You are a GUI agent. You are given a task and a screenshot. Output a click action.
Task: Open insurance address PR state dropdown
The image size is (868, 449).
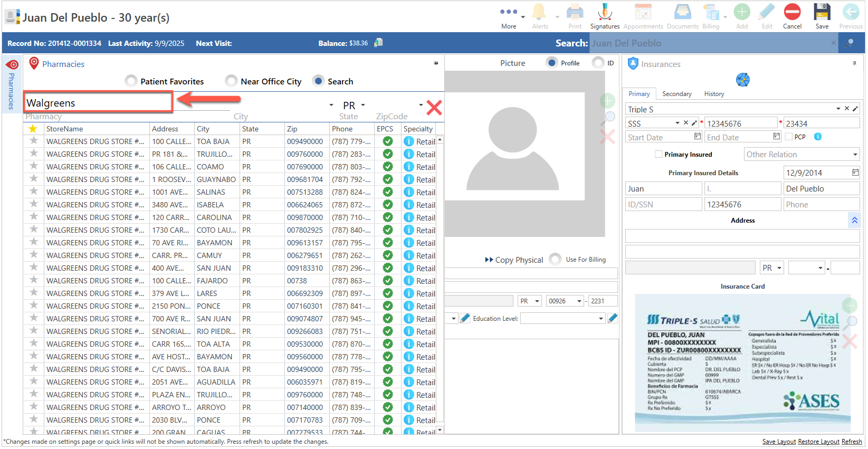(x=779, y=268)
